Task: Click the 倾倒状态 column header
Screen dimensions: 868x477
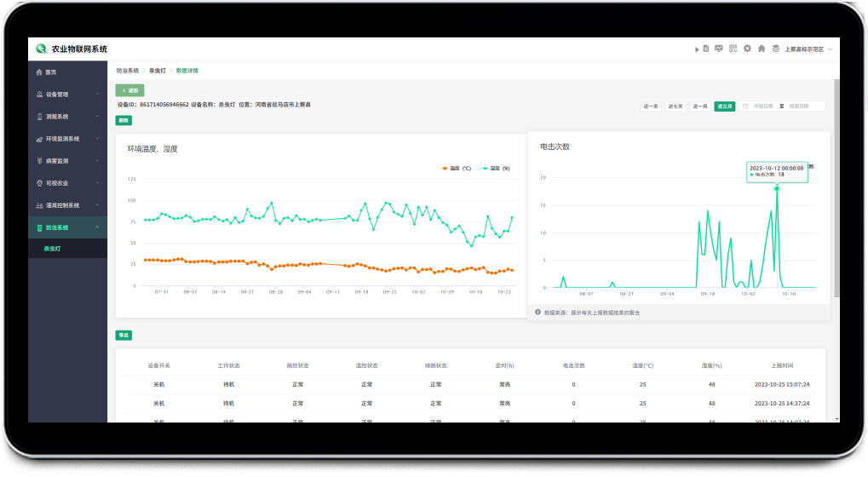Action: 435,365
